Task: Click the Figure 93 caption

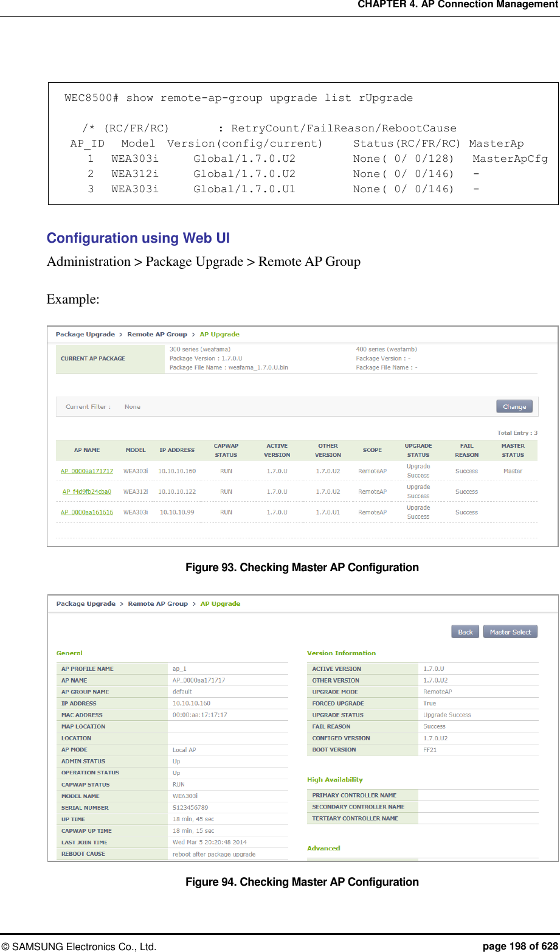Action: coord(302,567)
